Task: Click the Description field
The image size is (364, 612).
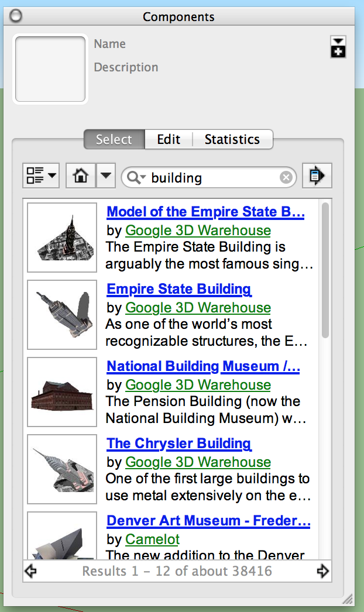Action: 126,67
